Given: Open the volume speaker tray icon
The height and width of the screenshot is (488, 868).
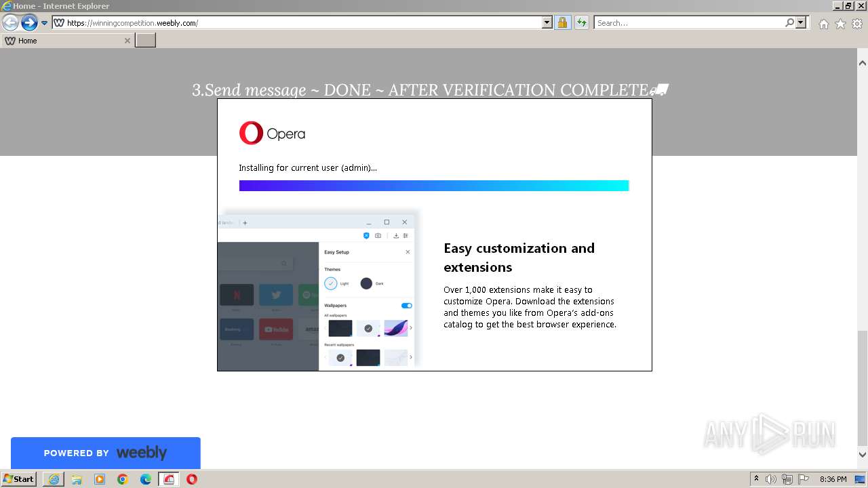Looking at the screenshot, I should (772, 479).
